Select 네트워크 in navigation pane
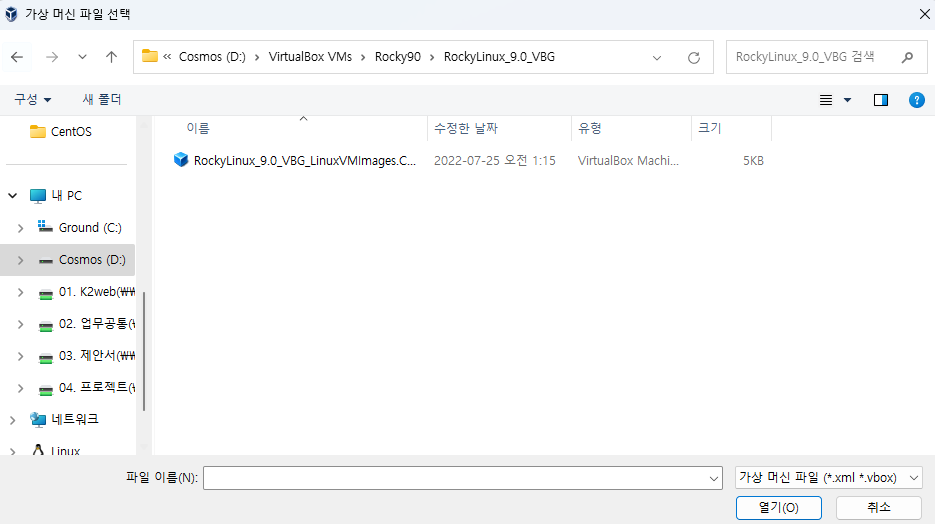The image size is (935, 524). point(75,420)
